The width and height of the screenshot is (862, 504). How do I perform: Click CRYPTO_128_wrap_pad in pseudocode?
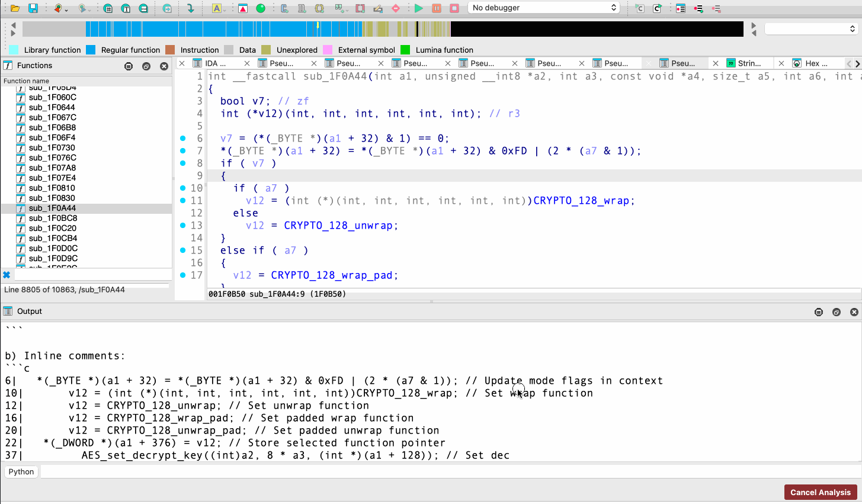pos(332,275)
